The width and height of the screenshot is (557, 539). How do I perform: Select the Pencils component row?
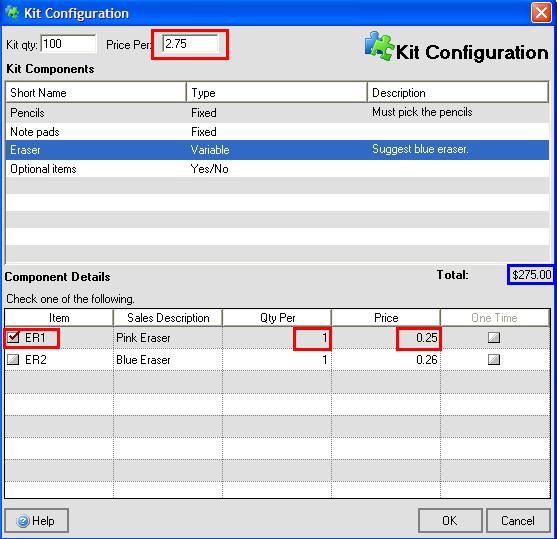[x=277, y=113]
